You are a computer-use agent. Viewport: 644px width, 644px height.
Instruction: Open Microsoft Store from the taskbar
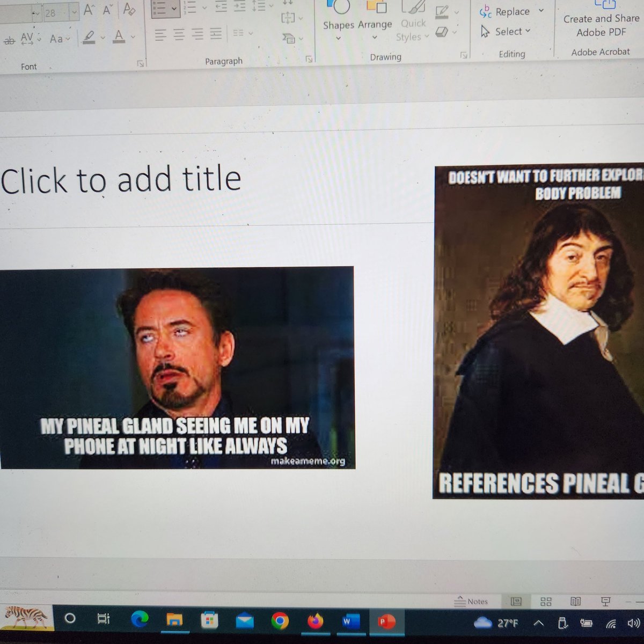[209, 621]
